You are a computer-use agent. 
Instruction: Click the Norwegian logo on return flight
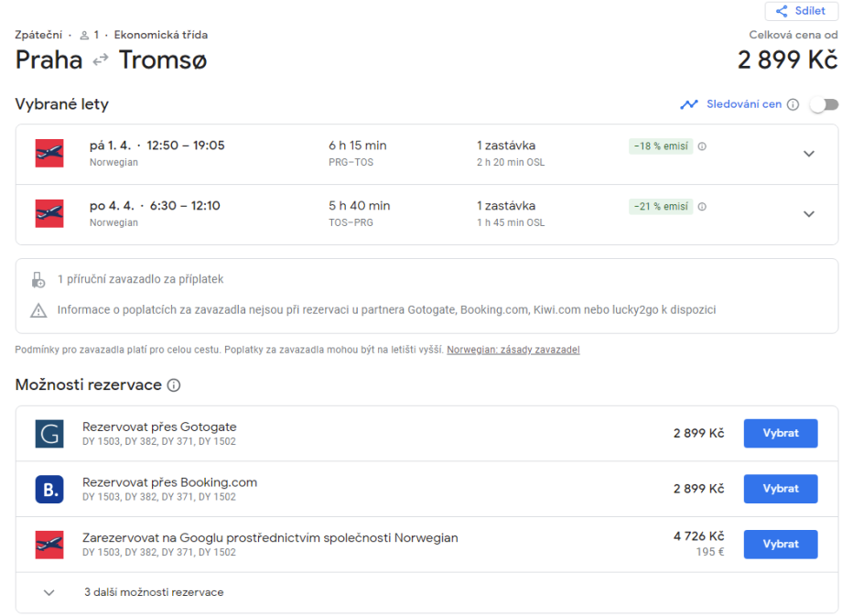click(x=49, y=214)
